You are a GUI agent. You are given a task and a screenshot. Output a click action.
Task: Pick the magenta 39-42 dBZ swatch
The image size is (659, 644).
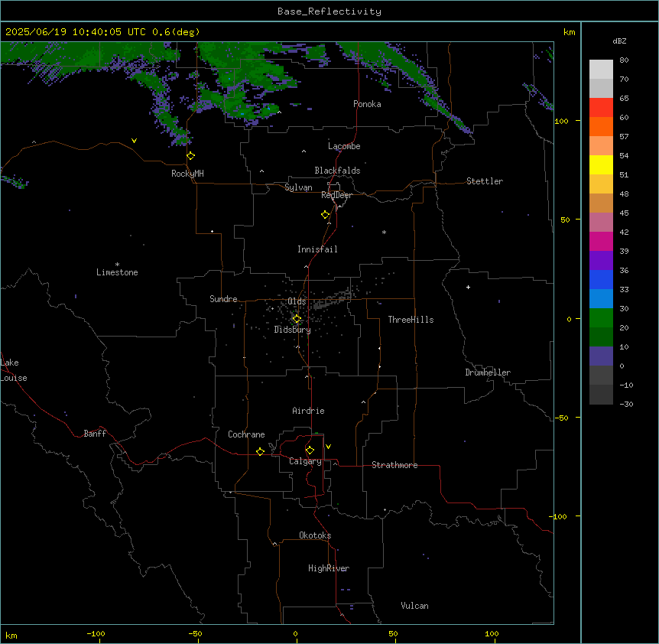(x=601, y=241)
